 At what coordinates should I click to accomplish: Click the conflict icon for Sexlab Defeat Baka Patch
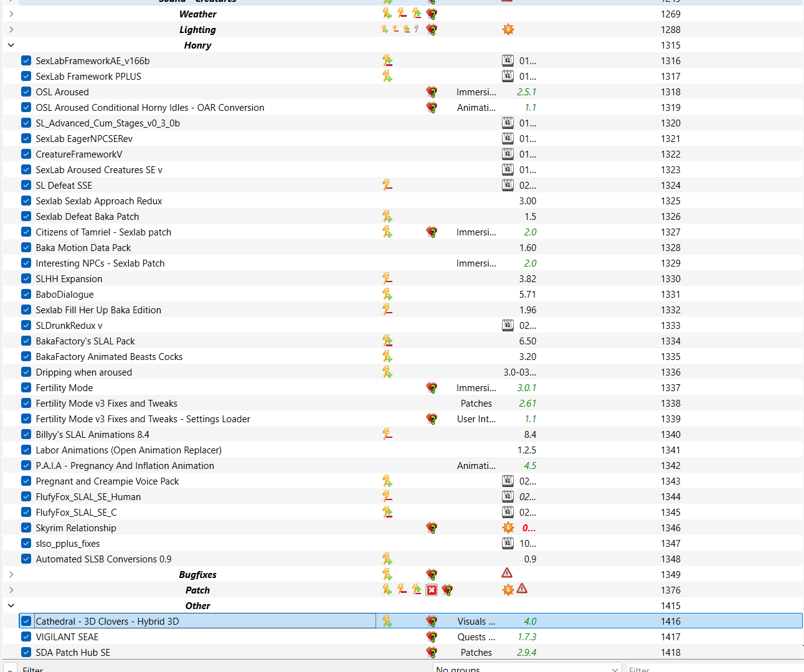coord(387,216)
